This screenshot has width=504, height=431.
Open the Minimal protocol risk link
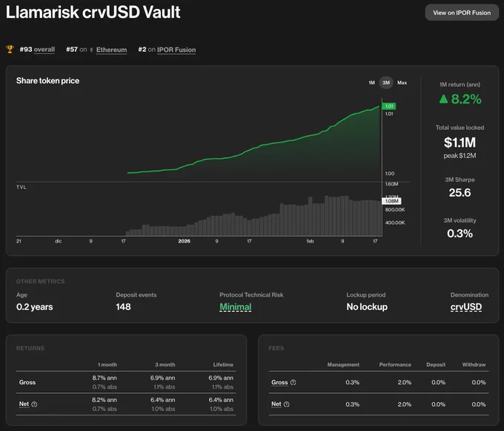point(235,307)
